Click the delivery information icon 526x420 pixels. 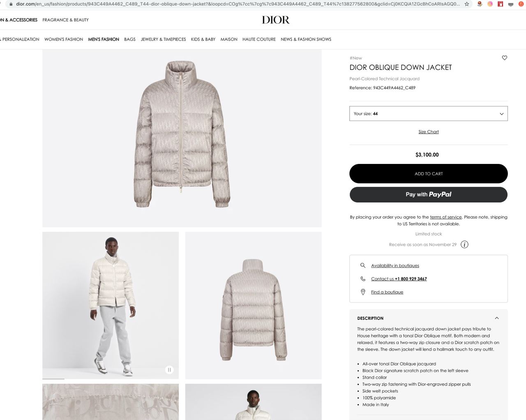[464, 245]
